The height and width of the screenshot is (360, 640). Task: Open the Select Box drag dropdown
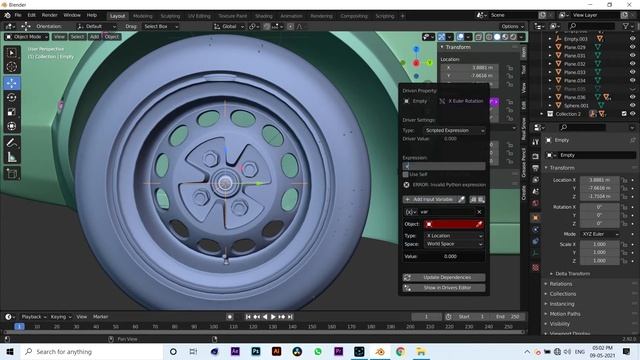pyautogui.click(x=160, y=26)
